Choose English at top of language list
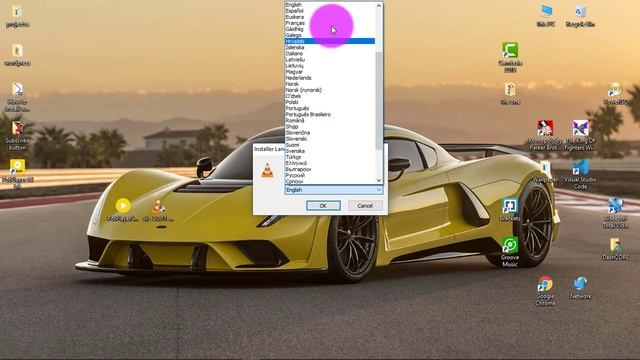This screenshot has width=640, height=360. point(330,5)
